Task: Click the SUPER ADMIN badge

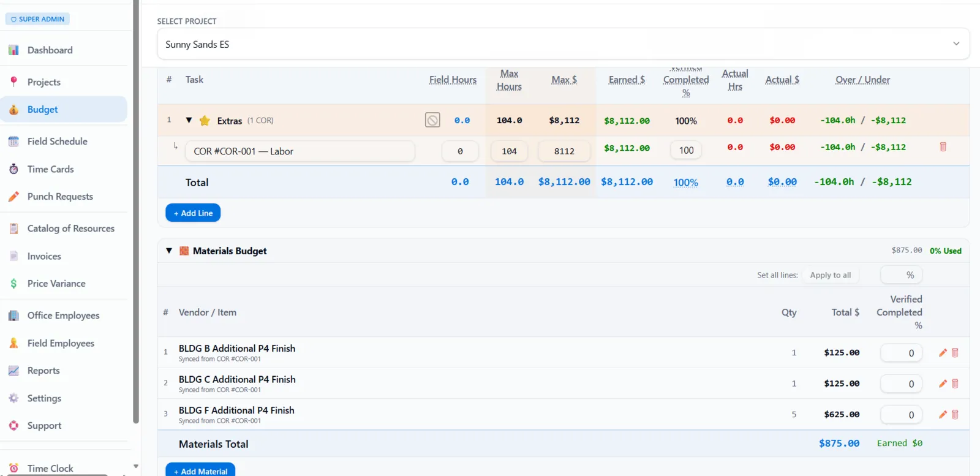Action: pyautogui.click(x=37, y=19)
